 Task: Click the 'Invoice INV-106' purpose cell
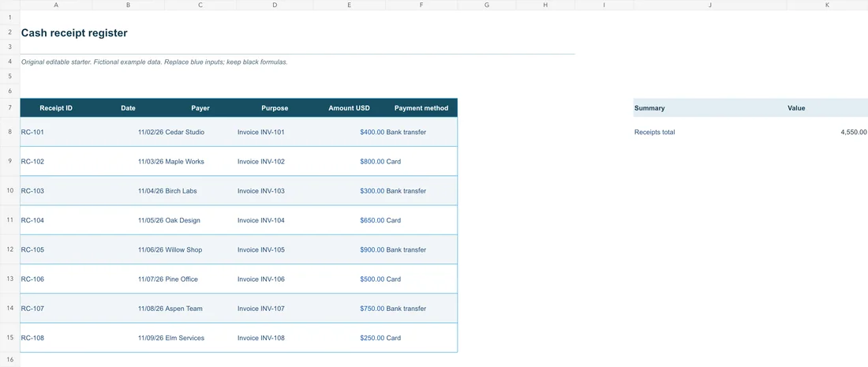coord(275,279)
